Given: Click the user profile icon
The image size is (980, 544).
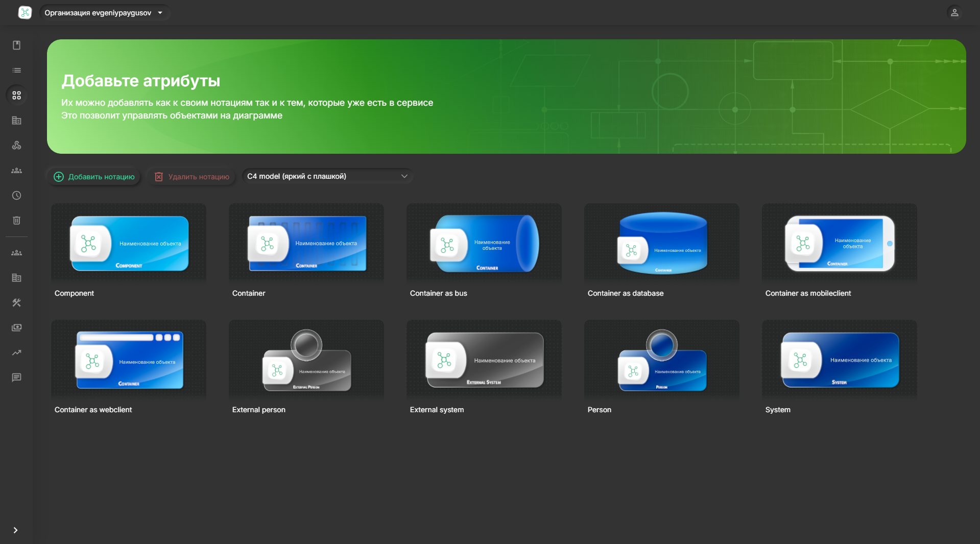Looking at the screenshot, I should [954, 13].
